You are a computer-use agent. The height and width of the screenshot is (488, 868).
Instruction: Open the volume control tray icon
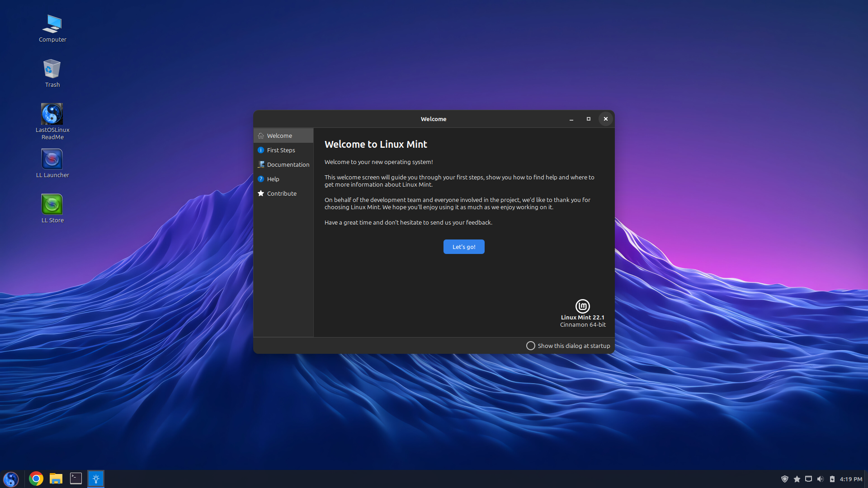point(821,479)
